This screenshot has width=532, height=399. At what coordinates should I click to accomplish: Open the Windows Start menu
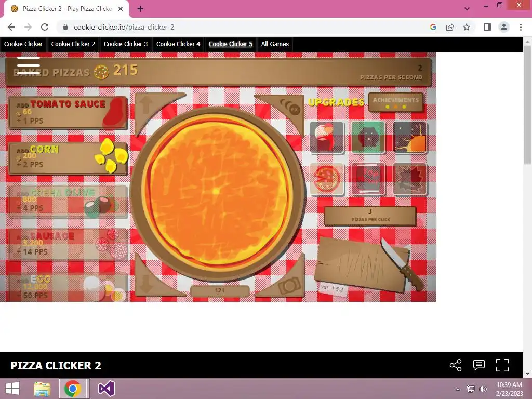[12, 389]
